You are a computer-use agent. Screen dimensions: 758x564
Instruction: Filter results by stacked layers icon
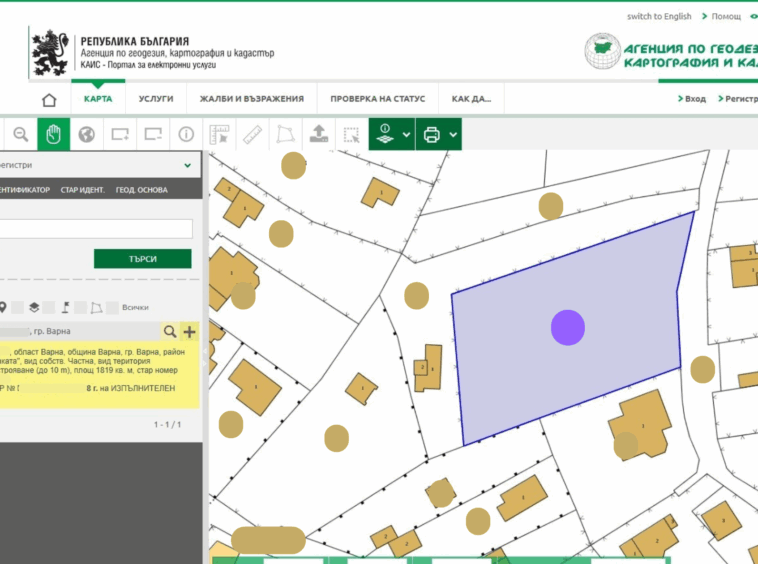tap(34, 307)
